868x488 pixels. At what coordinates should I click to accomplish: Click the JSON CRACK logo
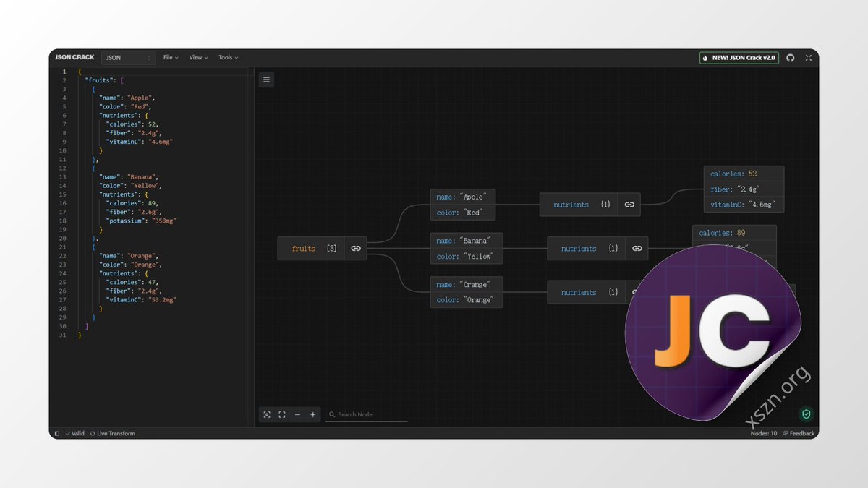click(75, 58)
